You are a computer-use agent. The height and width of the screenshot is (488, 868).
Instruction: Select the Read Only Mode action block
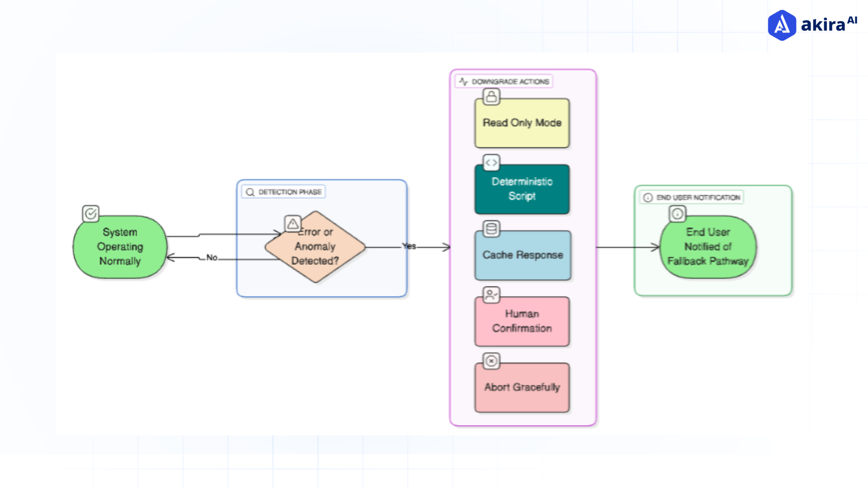[x=522, y=123]
